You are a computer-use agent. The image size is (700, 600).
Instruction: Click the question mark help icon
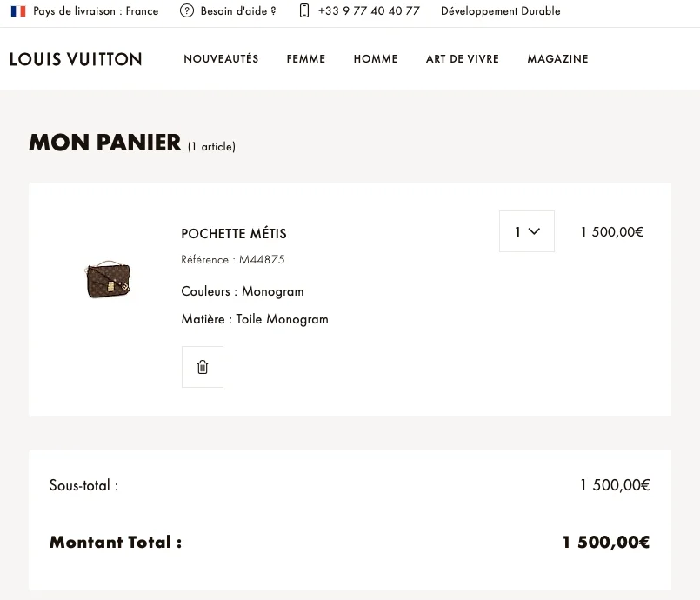point(186,10)
